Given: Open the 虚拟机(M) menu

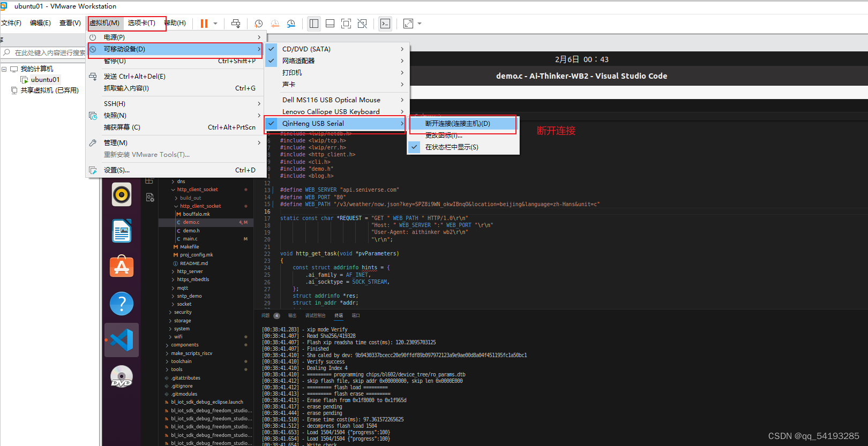Looking at the screenshot, I should click(104, 23).
